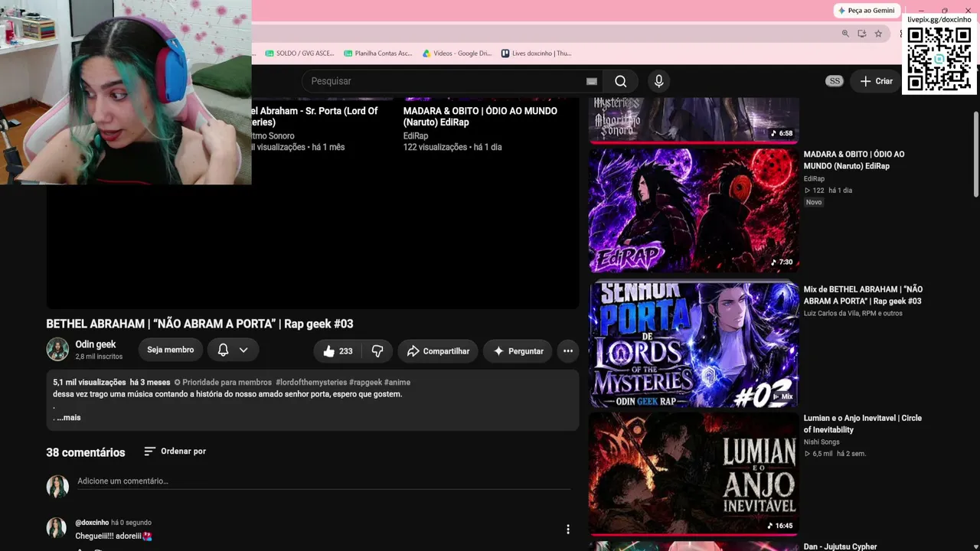Click the YouTube search magnifier button
Viewport: 980px width, 551px height.
coord(620,81)
